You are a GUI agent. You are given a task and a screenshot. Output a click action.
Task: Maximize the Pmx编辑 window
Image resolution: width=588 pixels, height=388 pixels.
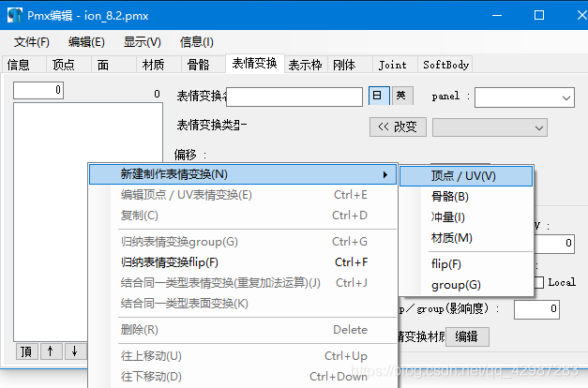539,15
